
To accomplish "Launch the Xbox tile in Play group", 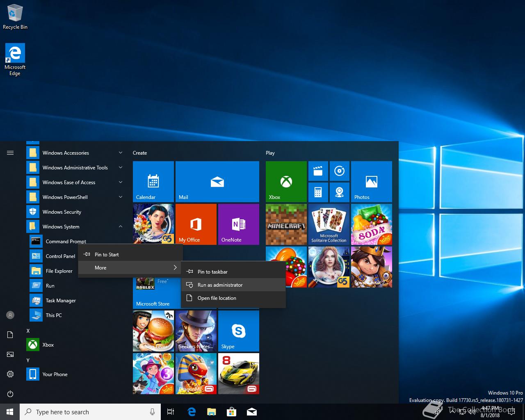I will click(x=286, y=182).
